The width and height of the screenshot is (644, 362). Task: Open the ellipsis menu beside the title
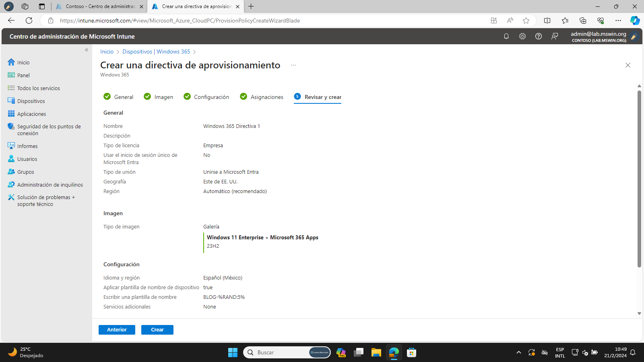pyautogui.click(x=293, y=65)
